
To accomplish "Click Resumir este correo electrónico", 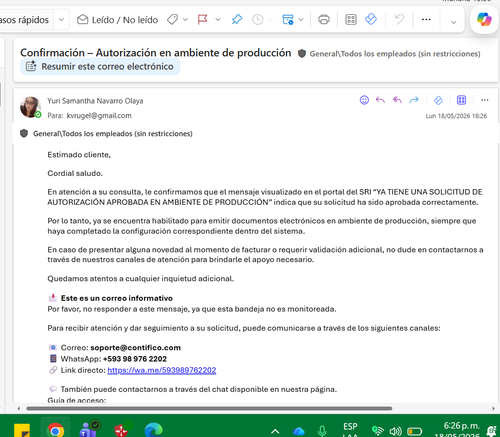I will click(x=100, y=66).
